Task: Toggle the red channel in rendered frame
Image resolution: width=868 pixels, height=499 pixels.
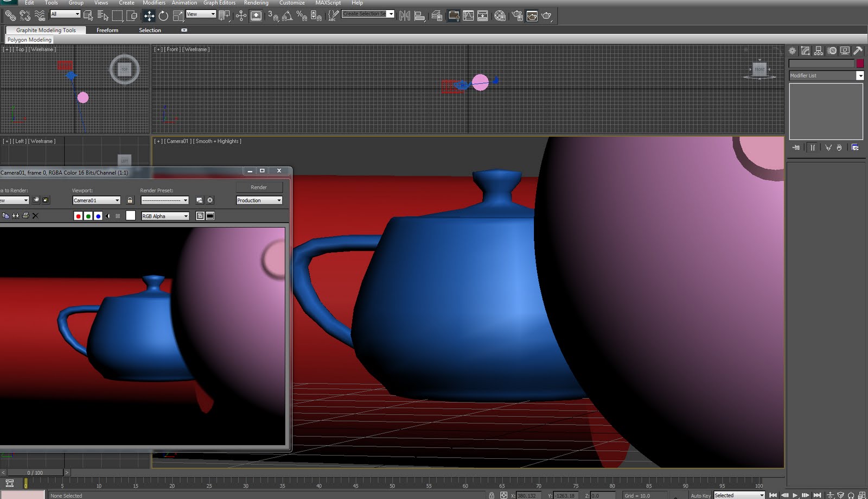Action: (78, 216)
